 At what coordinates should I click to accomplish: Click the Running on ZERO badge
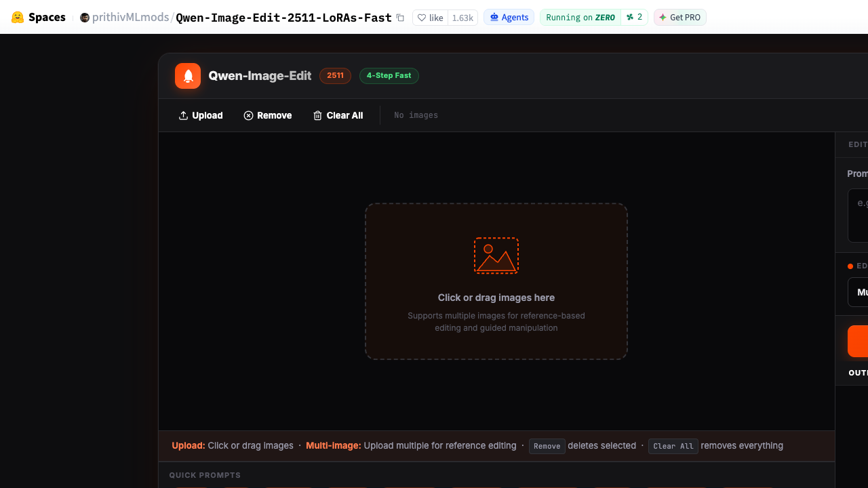580,18
